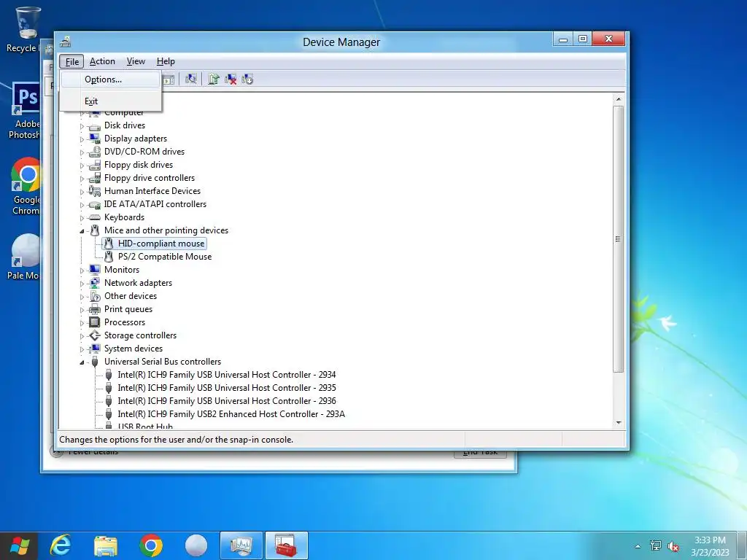
Task: Click the network icon in system tray
Action: [x=656, y=545]
